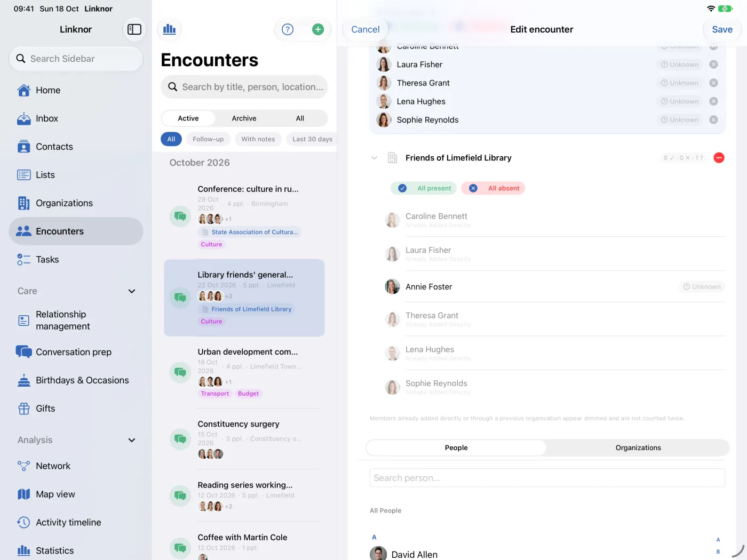Jump to letter B in alphabet index
Viewport: 747px width, 560px height.
718,552
